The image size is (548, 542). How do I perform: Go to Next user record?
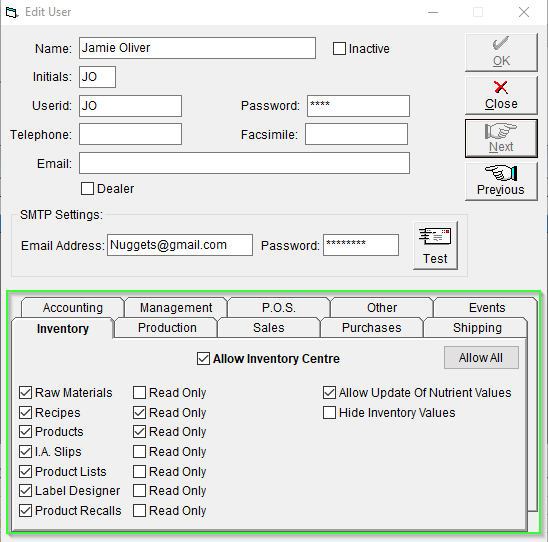pyautogui.click(x=501, y=138)
